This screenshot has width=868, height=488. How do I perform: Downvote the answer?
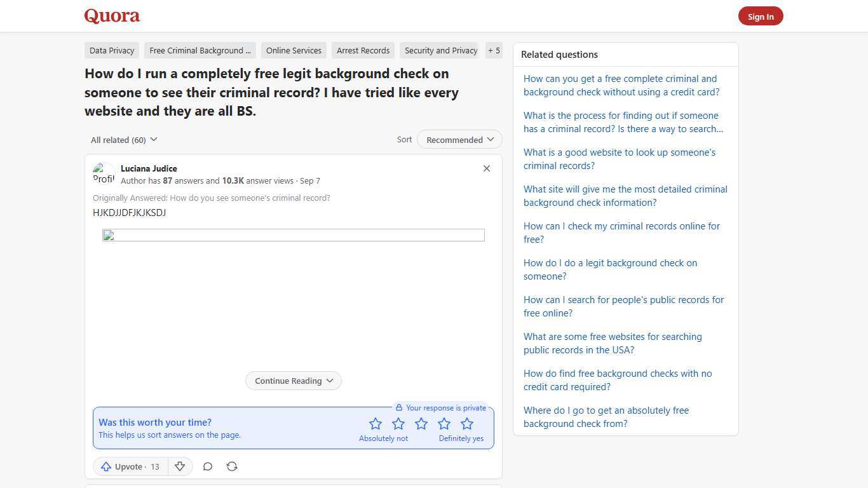click(x=180, y=466)
